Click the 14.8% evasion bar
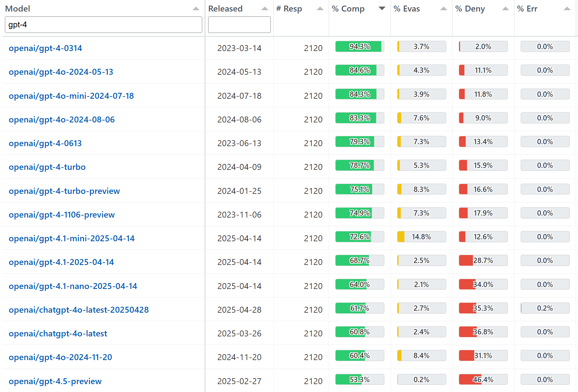Image resolution: width=578 pixels, height=392 pixels. [422, 237]
